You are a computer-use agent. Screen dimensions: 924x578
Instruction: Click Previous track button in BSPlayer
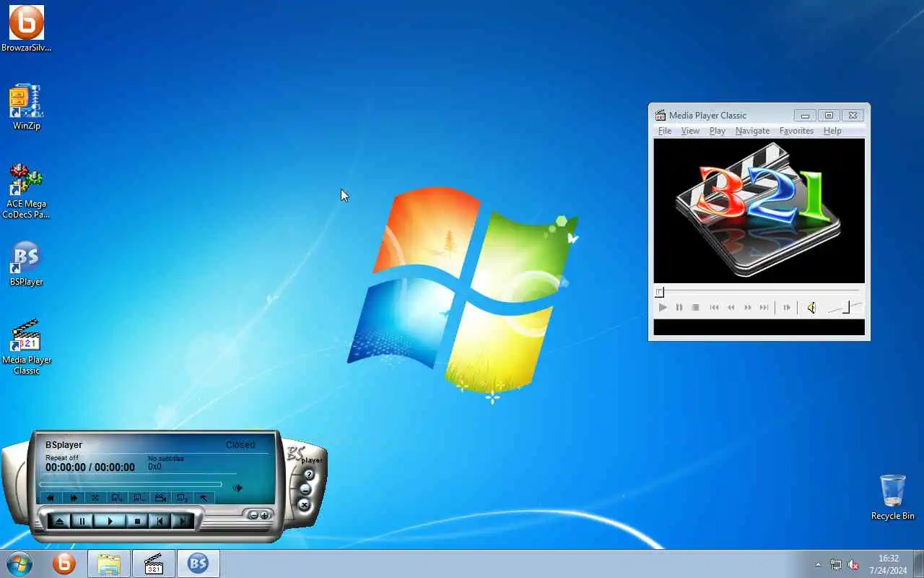160,520
